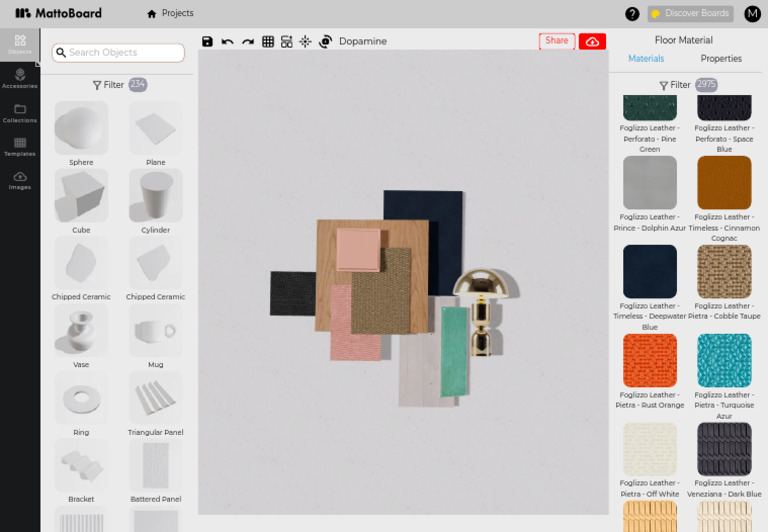Toggle the grid icon in toolbar

(x=268, y=42)
